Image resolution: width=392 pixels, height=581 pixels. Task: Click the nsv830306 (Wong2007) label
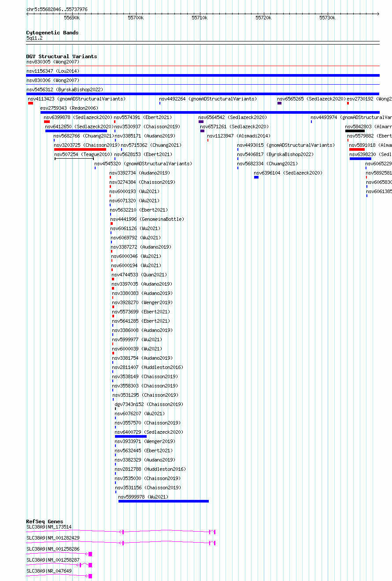[x=53, y=80]
